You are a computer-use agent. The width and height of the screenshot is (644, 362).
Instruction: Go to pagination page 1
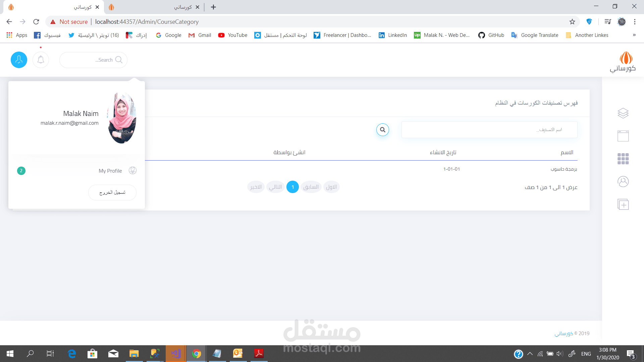point(292,187)
